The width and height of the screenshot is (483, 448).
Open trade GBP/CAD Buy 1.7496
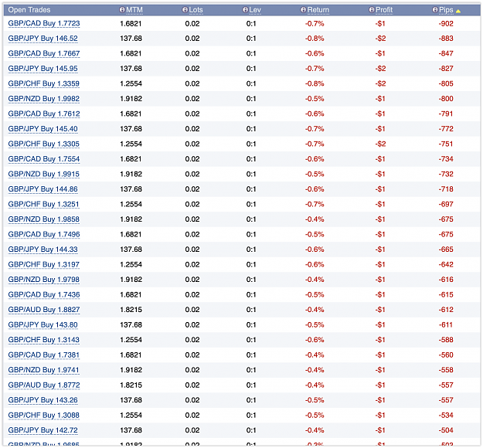point(44,234)
